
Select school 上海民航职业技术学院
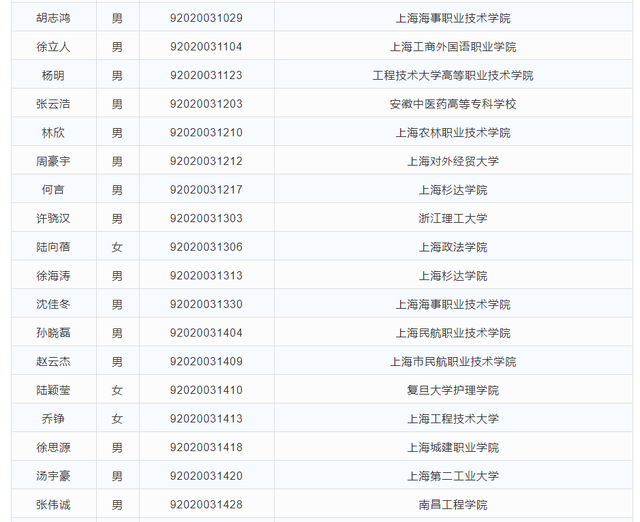coord(453,333)
